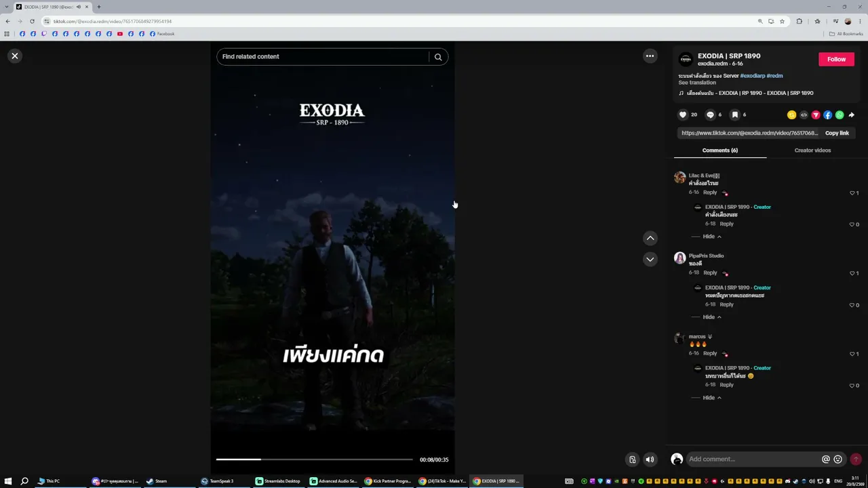Post comment with the red arrow button

point(856,460)
